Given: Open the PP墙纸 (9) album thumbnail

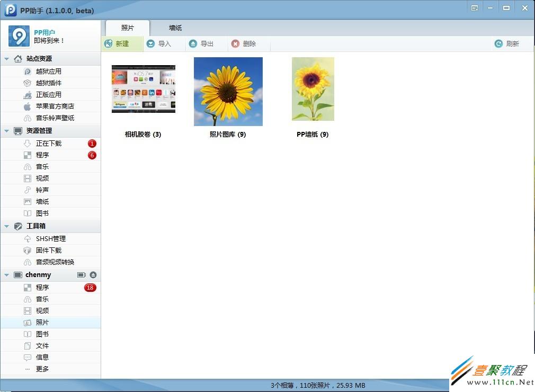Looking at the screenshot, I should 313,88.
